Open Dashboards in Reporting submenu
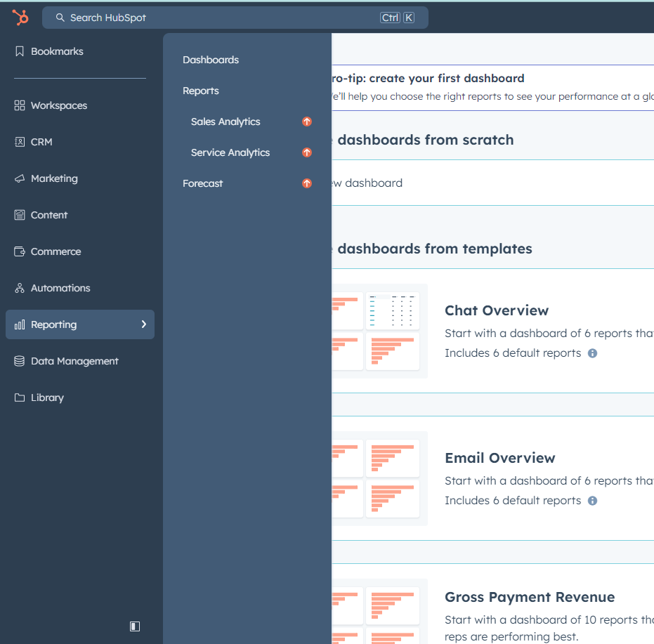The width and height of the screenshot is (654, 644). click(211, 60)
